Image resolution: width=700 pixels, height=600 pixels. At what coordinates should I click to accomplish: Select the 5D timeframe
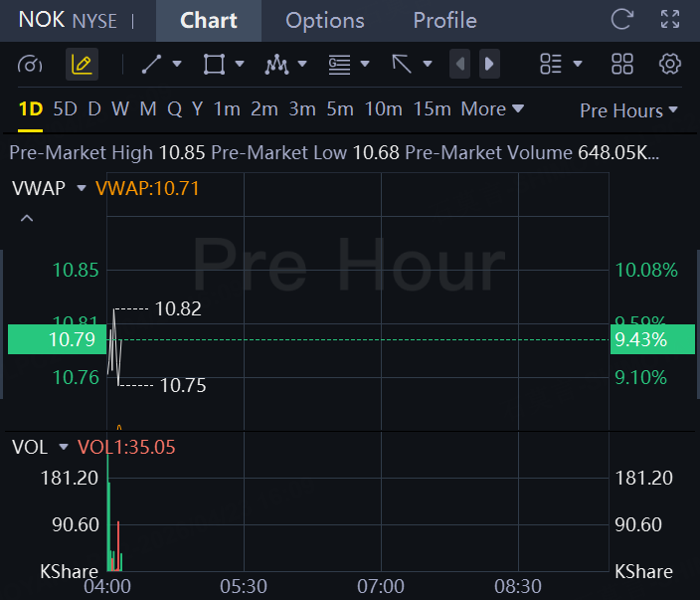click(x=65, y=109)
